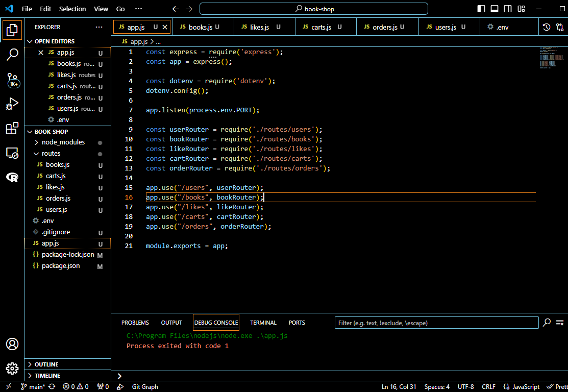Open the errors and warnings status indicator
568x392 pixels.
tap(76, 386)
